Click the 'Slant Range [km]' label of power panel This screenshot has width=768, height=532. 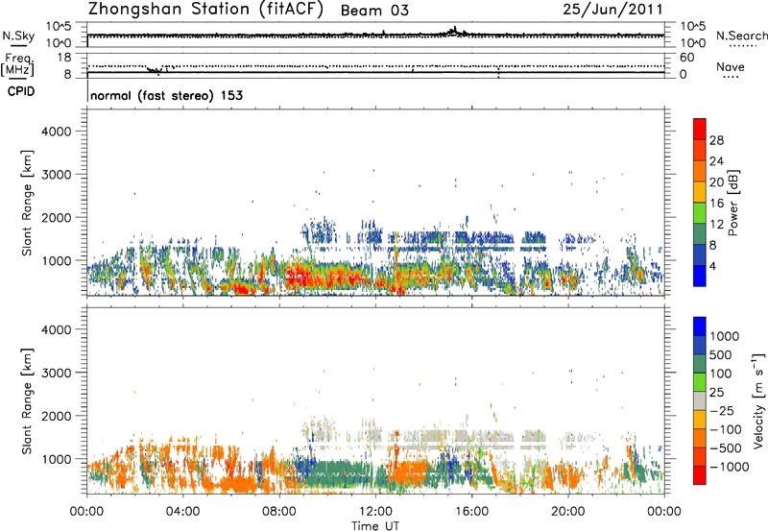point(27,203)
